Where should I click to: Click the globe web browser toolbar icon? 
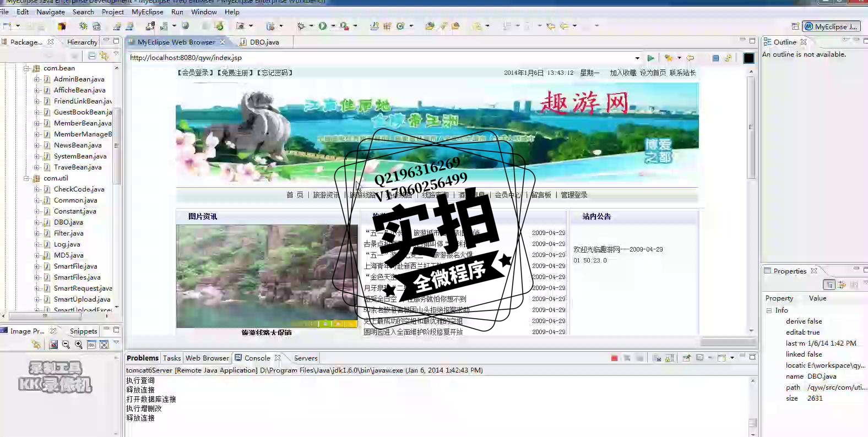[186, 26]
